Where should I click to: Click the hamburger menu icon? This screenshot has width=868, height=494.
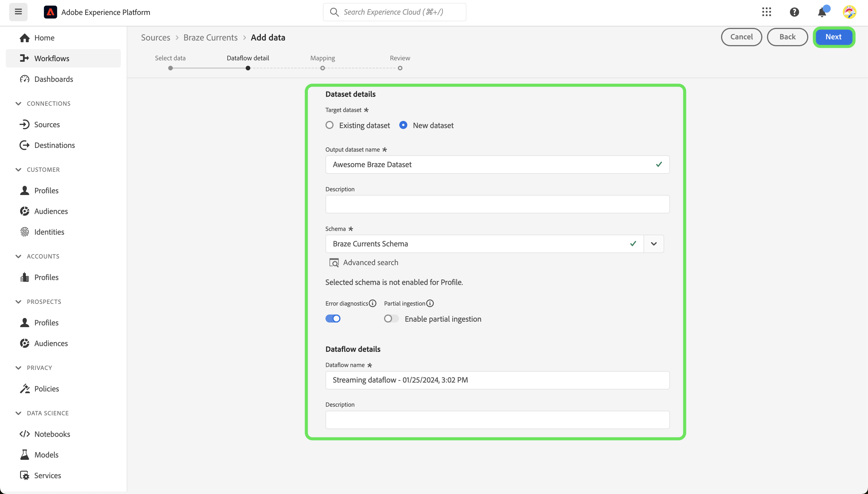pyautogui.click(x=18, y=12)
